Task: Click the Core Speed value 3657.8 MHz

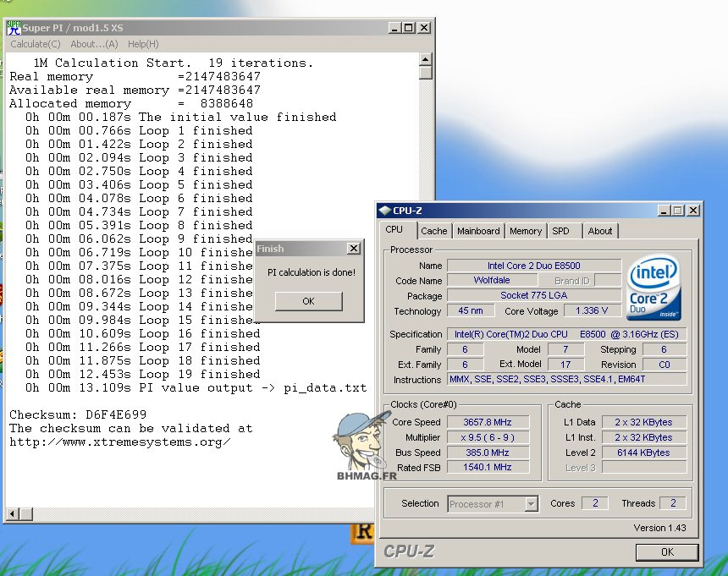Action: click(x=488, y=422)
